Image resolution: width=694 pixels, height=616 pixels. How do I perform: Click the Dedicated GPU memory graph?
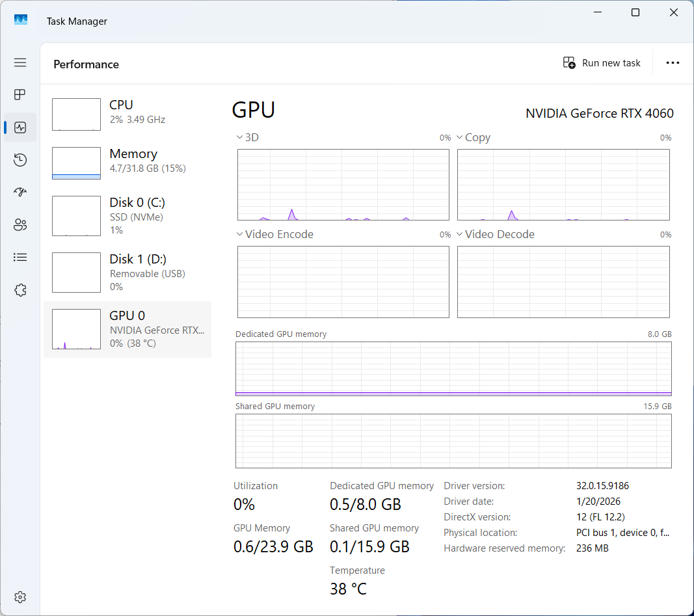[x=453, y=369]
